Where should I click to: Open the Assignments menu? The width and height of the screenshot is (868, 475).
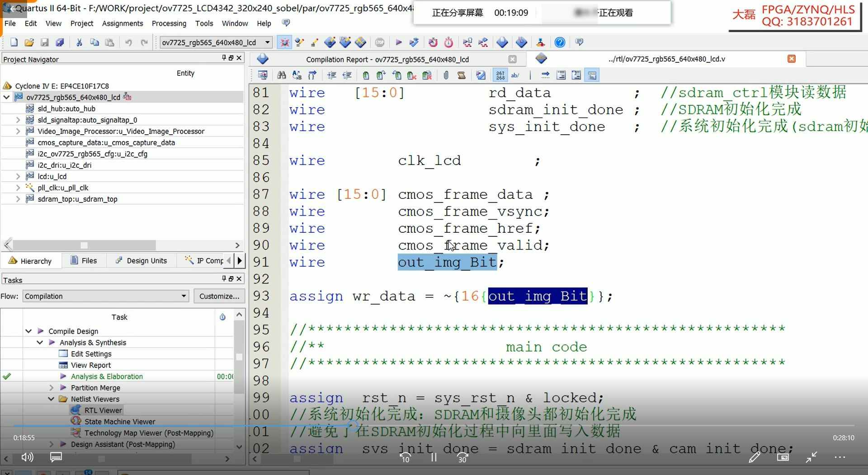123,24
